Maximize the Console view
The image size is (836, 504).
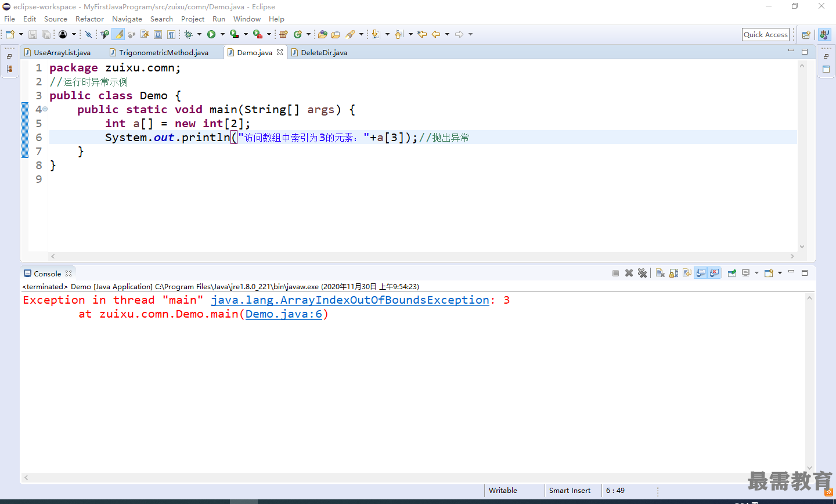point(805,273)
